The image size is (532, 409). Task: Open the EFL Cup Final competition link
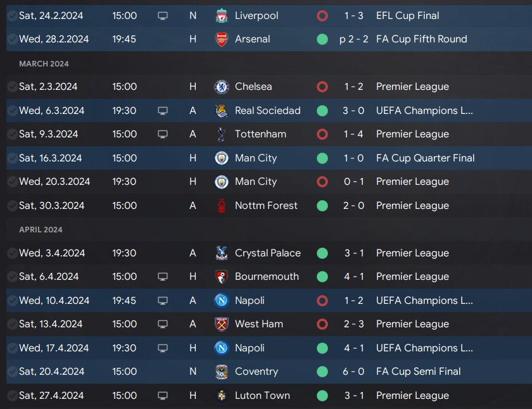point(407,15)
